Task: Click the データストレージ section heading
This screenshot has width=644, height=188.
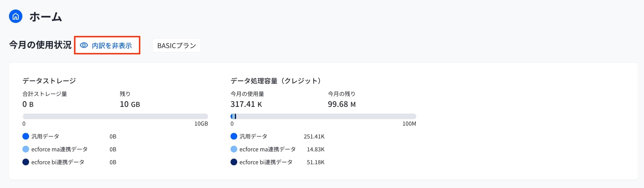Action: coord(49,81)
